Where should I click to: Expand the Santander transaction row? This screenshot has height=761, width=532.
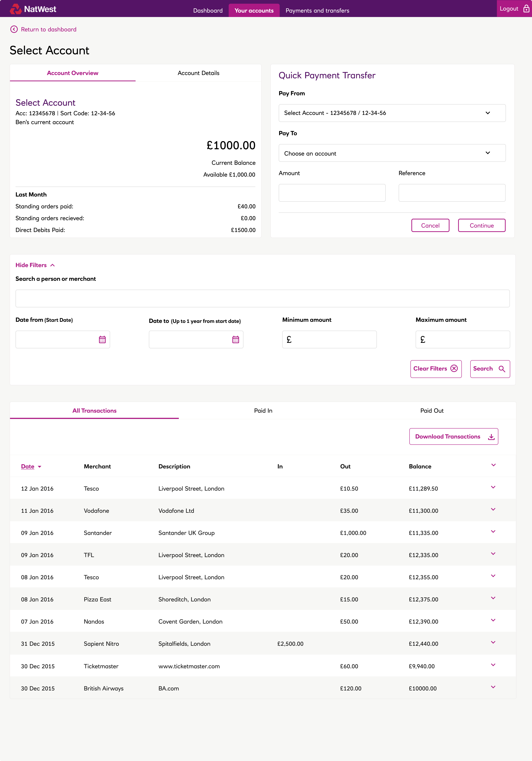click(x=493, y=532)
